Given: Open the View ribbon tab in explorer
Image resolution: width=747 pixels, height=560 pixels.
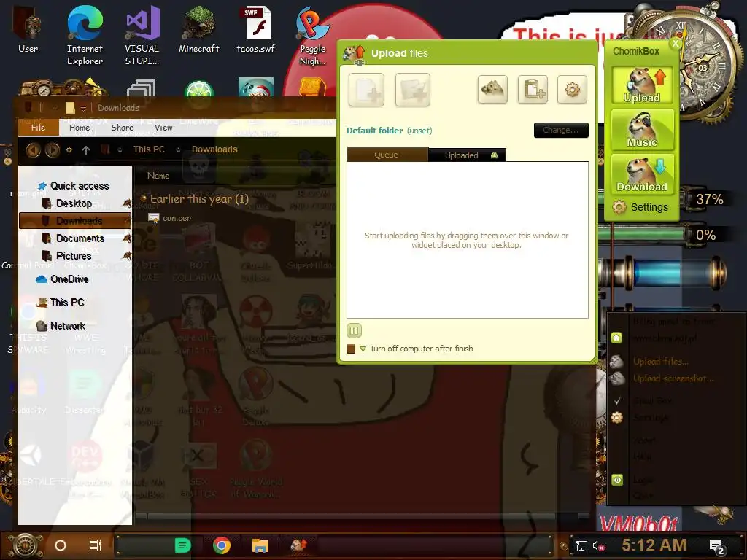Looking at the screenshot, I should pos(163,128).
